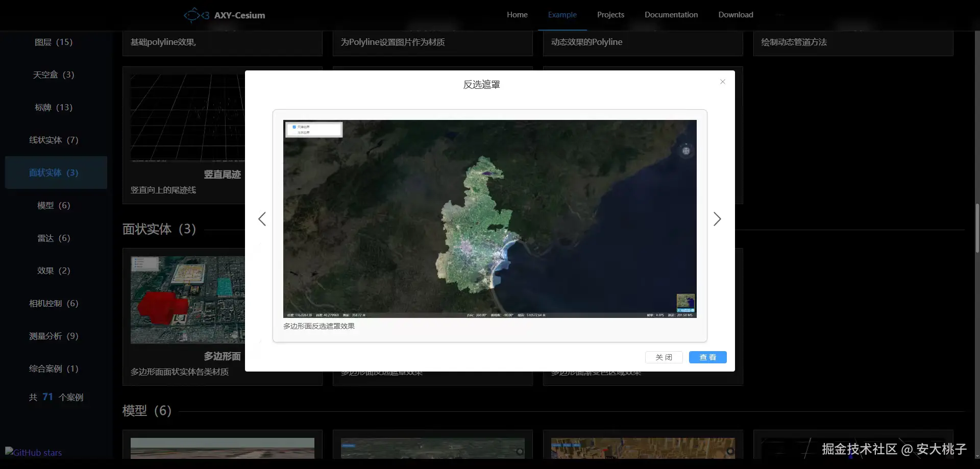Select the 相机控制 (6) sidebar category
The height and width of the screenshot is (469, 980).
click(x=54, y=303)
